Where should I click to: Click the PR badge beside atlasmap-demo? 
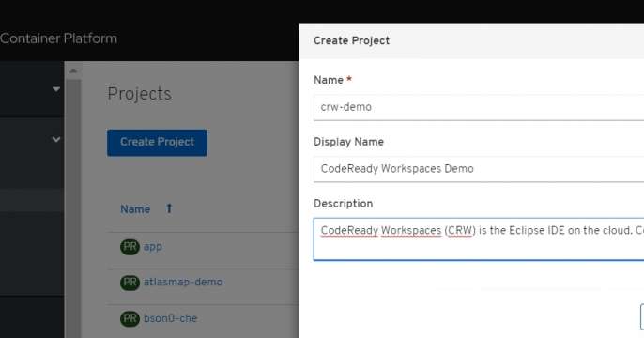click(x=130, y=283)
